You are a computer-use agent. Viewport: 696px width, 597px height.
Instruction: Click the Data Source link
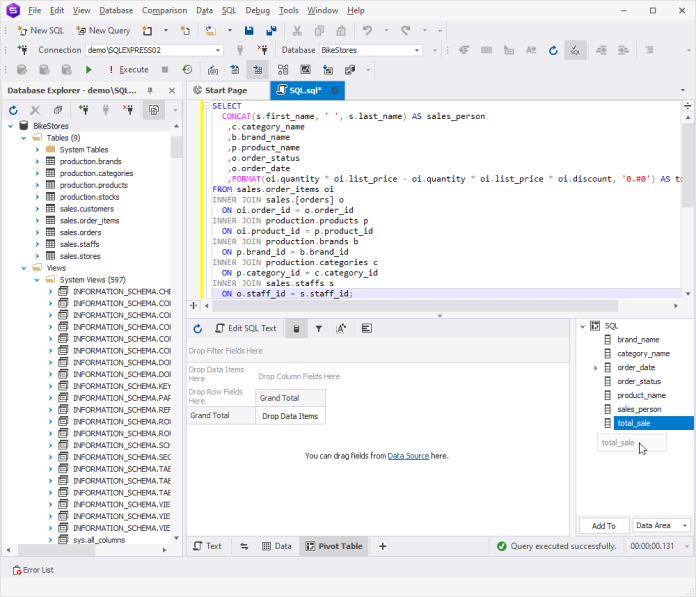click(408, 456)
